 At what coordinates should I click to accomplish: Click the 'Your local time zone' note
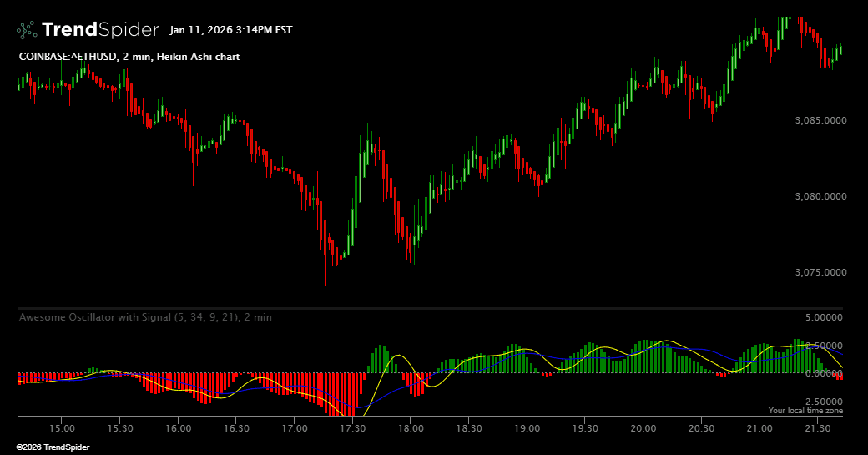coord(805,410)
